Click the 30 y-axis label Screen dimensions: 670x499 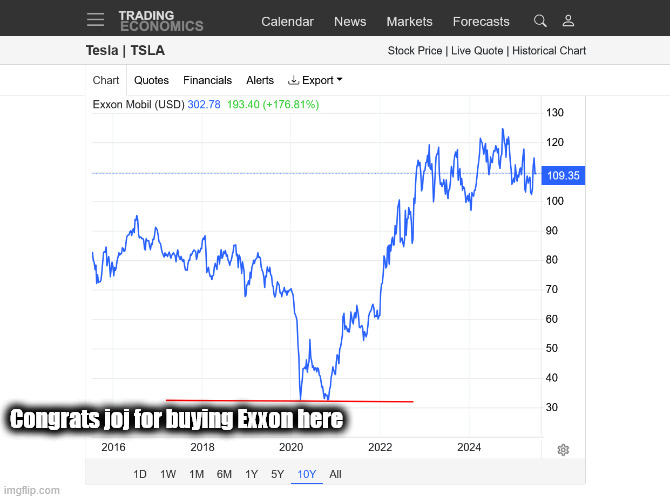552,407
